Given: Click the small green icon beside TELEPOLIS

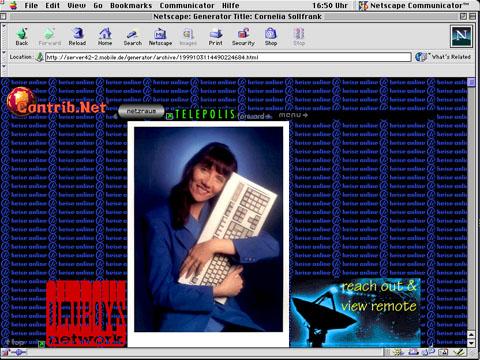Looking at the screenshot, I should (170, 116).
